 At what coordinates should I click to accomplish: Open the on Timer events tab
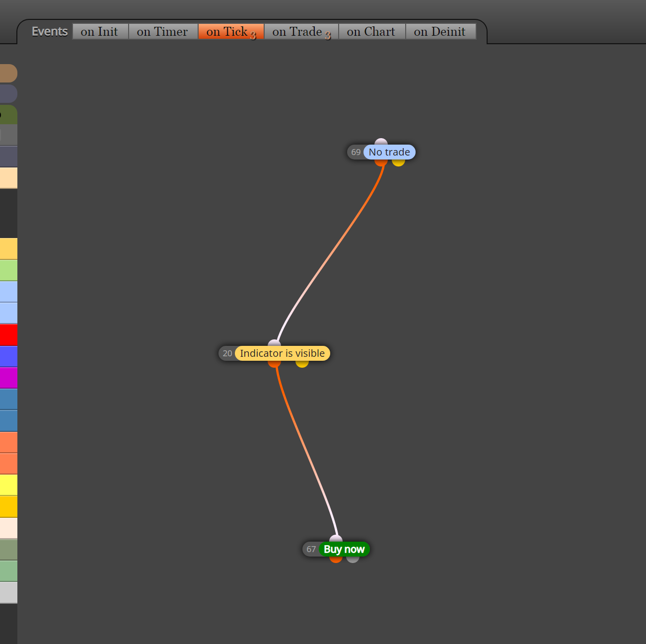click(x=163, y=31)
